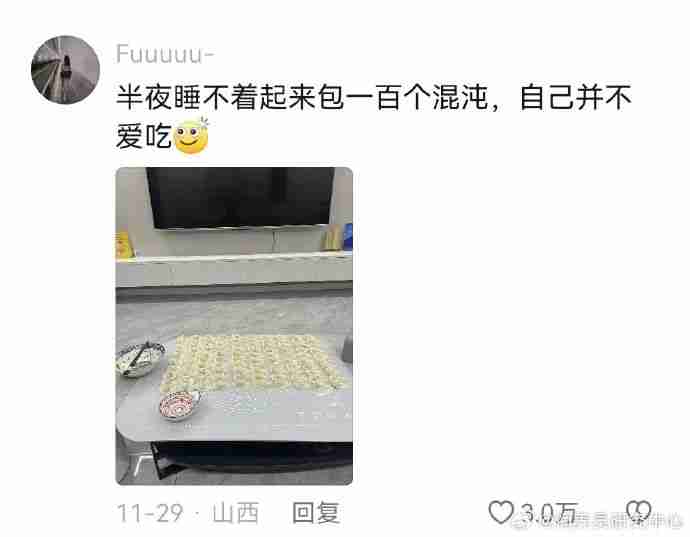Open Fuuuuu- user's round avatar
The image size is (690, 537).
click(65, 70)
